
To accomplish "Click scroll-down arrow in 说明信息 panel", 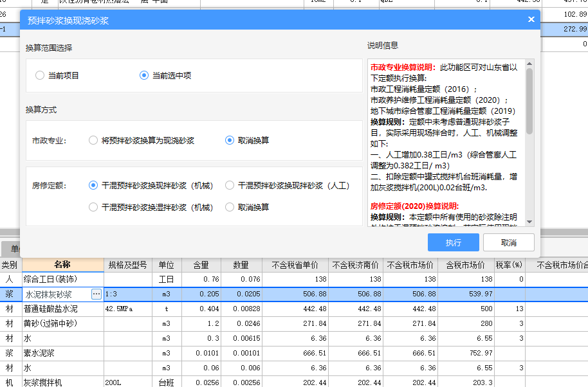I will tap(529, 222).
